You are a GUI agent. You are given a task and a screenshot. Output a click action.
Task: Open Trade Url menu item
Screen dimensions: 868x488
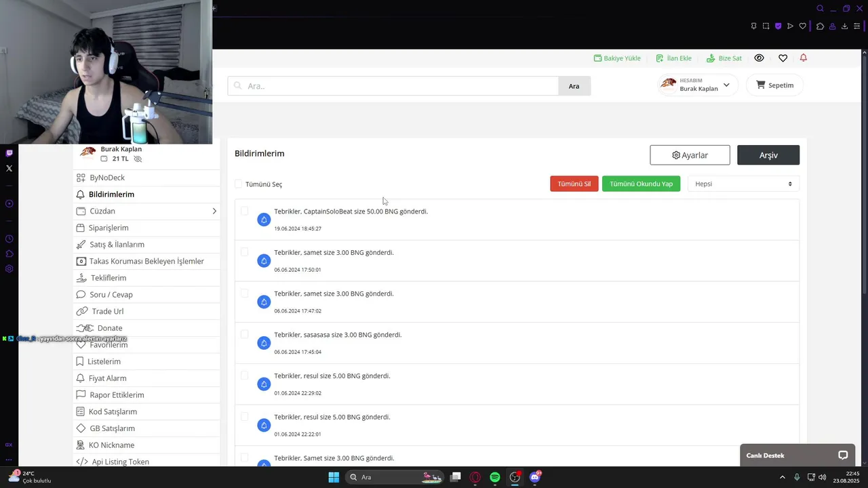[146, 311]
